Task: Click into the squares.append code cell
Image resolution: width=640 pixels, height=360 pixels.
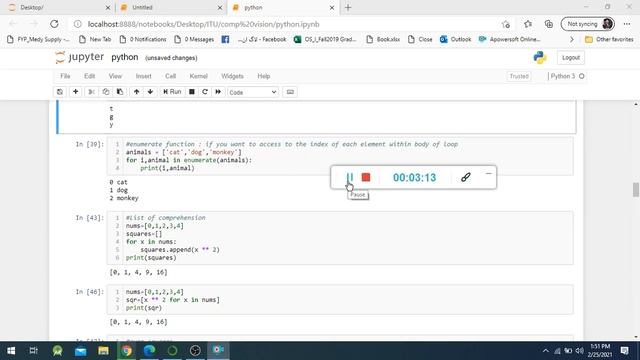Action: click(340, 238)
